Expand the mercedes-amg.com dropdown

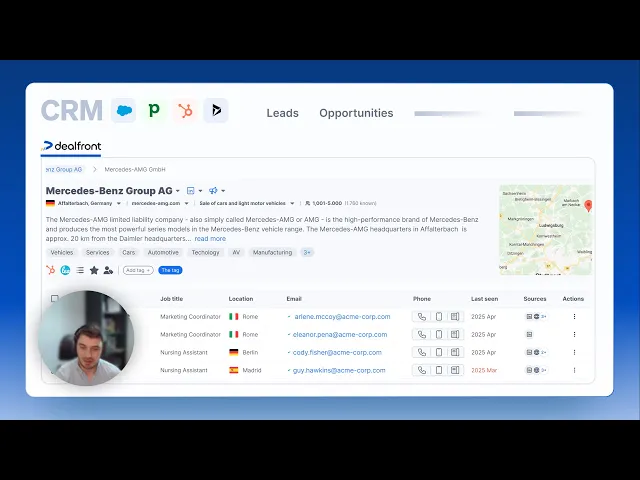[187, 203]
